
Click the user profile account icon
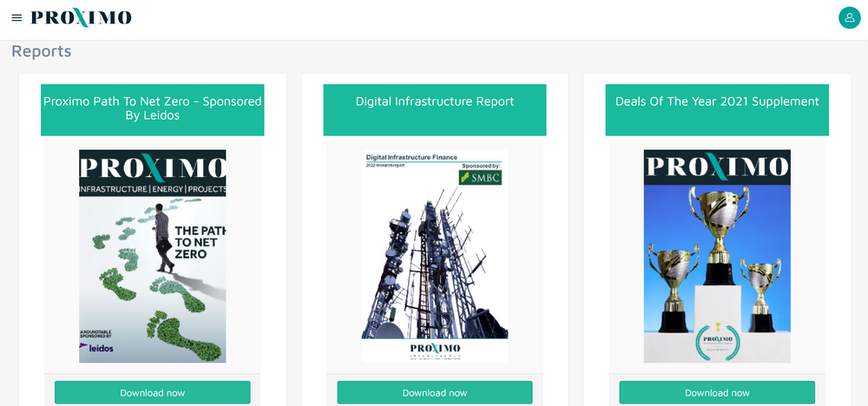tap(849, 18)
